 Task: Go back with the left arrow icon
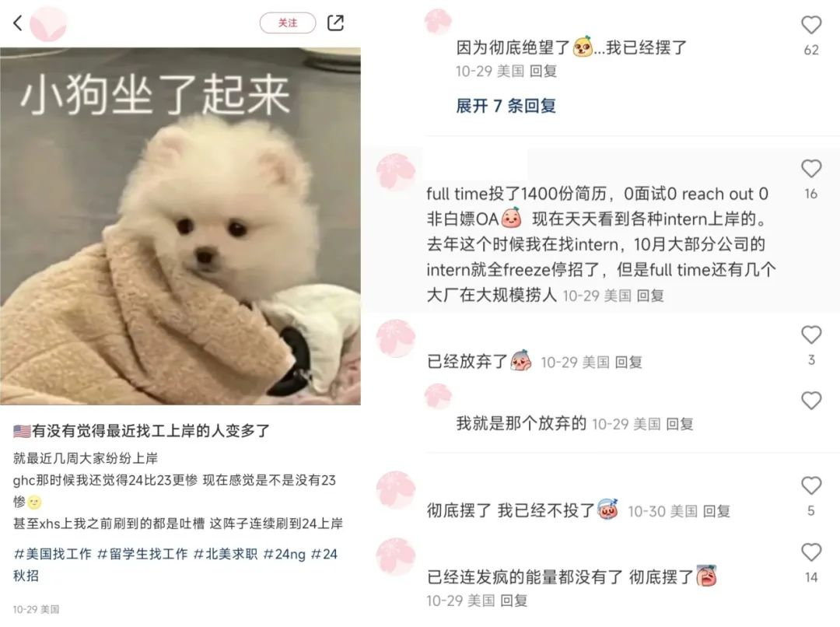point(18,23)
